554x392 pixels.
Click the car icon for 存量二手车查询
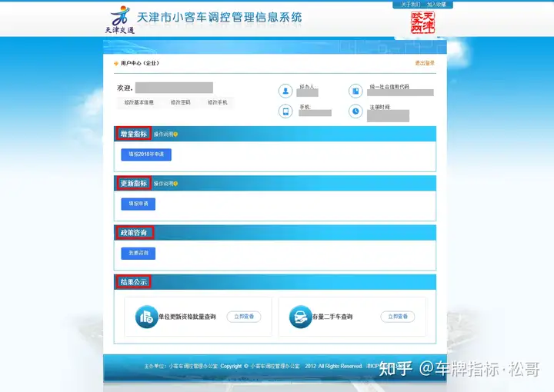(x=300, y=317)
